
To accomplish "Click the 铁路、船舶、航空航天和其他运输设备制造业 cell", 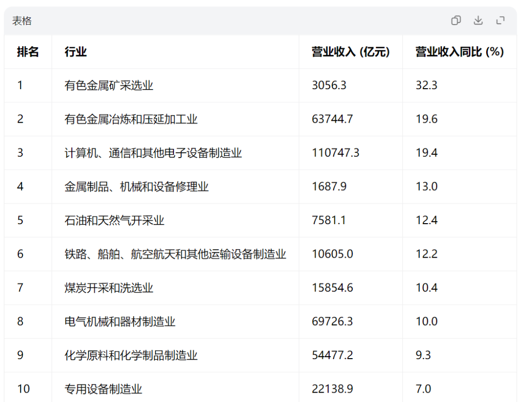I will point(175,254).
